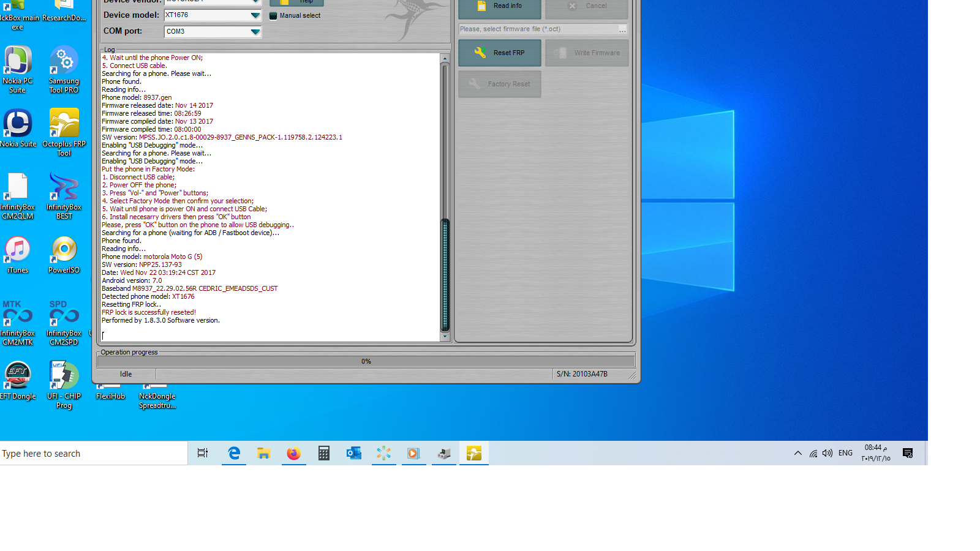Open the Nokia PC Suite desktop shortcut
The image size is (980, 551).
pos(17,70)
